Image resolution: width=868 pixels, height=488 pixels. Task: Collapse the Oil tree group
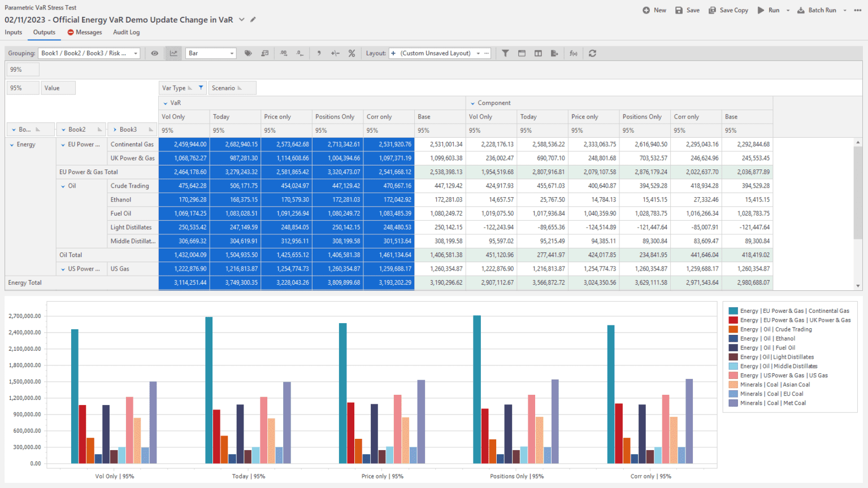click(x=63, y=186)
